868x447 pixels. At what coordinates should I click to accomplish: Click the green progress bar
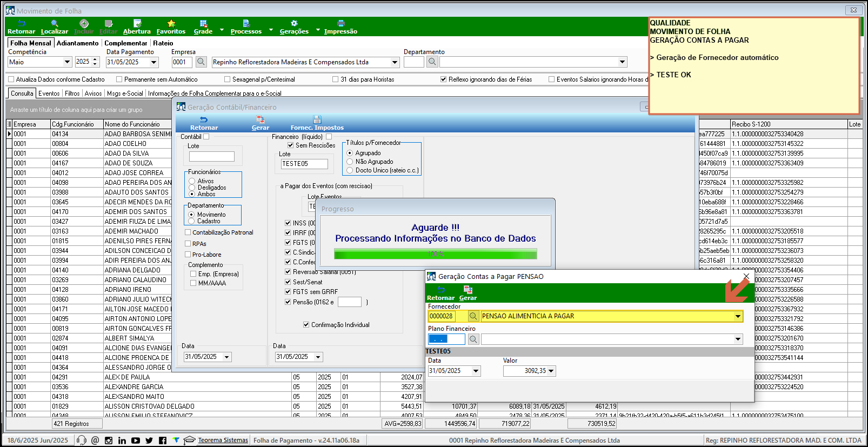click(436, 254)
